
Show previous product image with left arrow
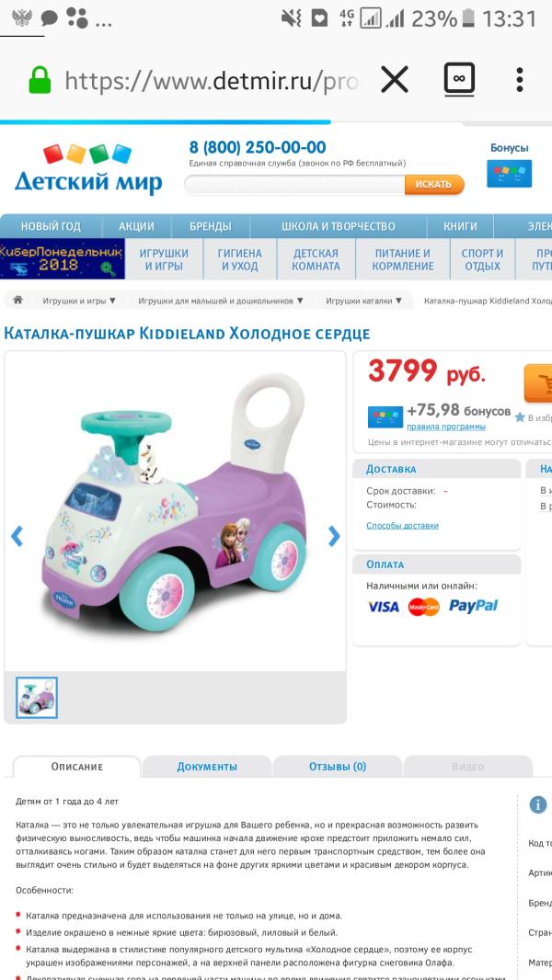17,536
